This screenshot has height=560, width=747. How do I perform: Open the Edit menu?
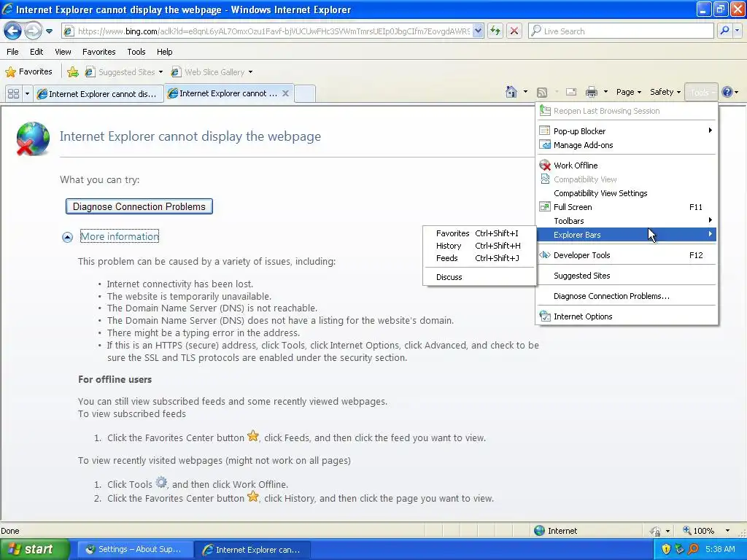pyautogui.click(x=36, y=52)
